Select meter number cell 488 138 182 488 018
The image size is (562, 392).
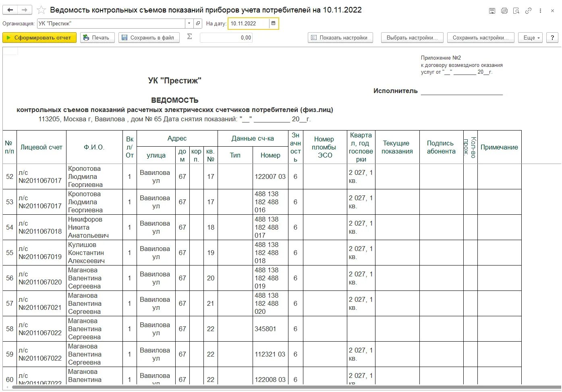270,253
